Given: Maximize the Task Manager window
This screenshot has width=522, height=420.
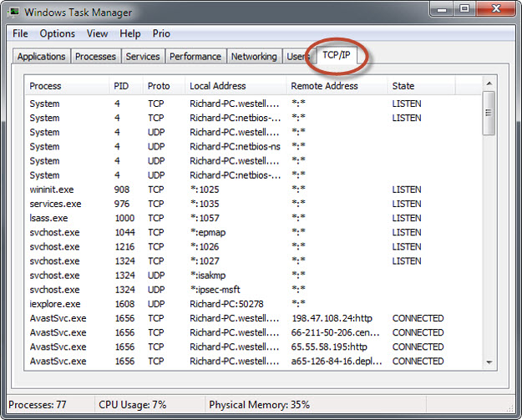Looking at the screenshot, I should tap(464, 9).
